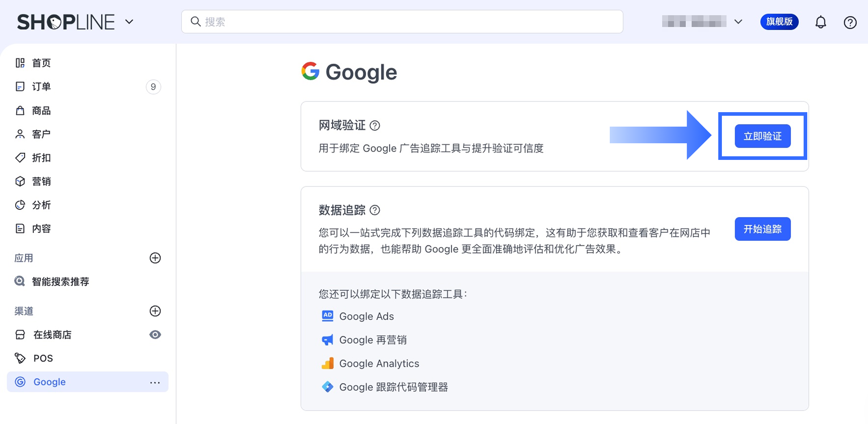The image size is (868, 424).
Task: Open the Google channel more options menu
Action: [x=155, y=382]
